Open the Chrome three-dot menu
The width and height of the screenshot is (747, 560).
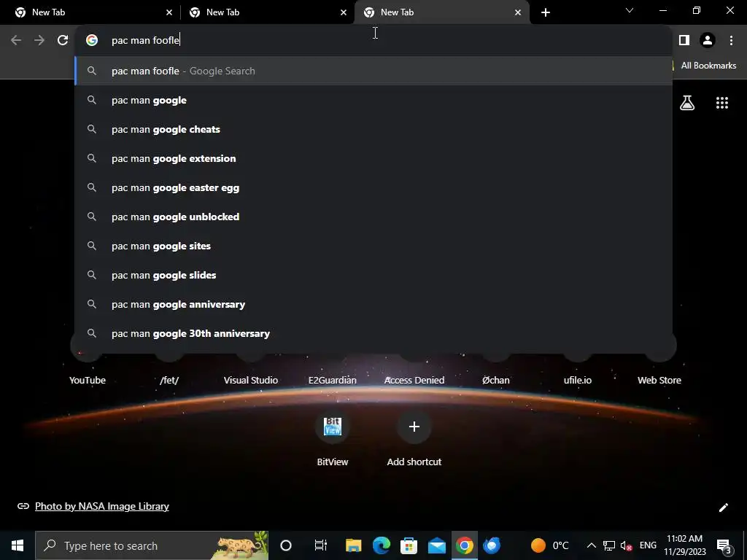pos(731,41)
